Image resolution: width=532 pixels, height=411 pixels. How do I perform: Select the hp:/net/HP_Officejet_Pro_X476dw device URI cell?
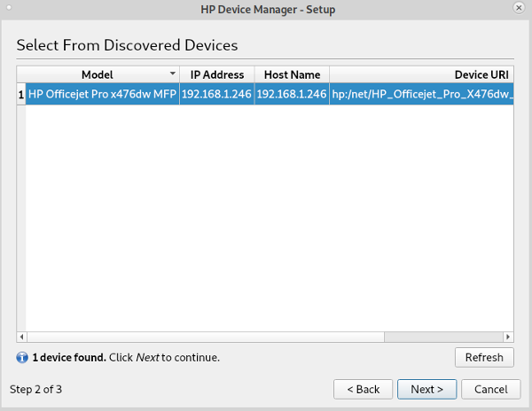point(421,94)
